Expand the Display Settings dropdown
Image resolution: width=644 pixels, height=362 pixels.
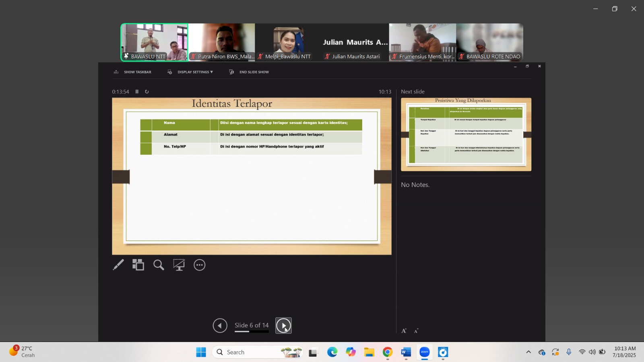[190, 72]
